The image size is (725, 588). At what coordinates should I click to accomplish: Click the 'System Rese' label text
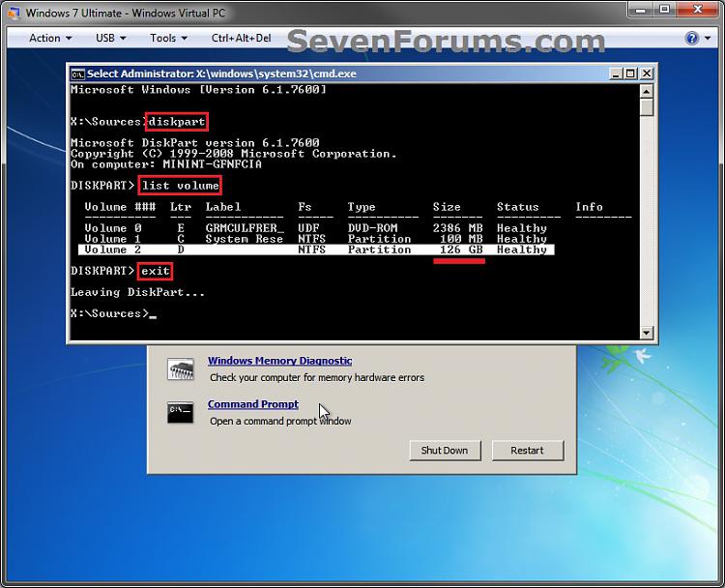(245, 239)
